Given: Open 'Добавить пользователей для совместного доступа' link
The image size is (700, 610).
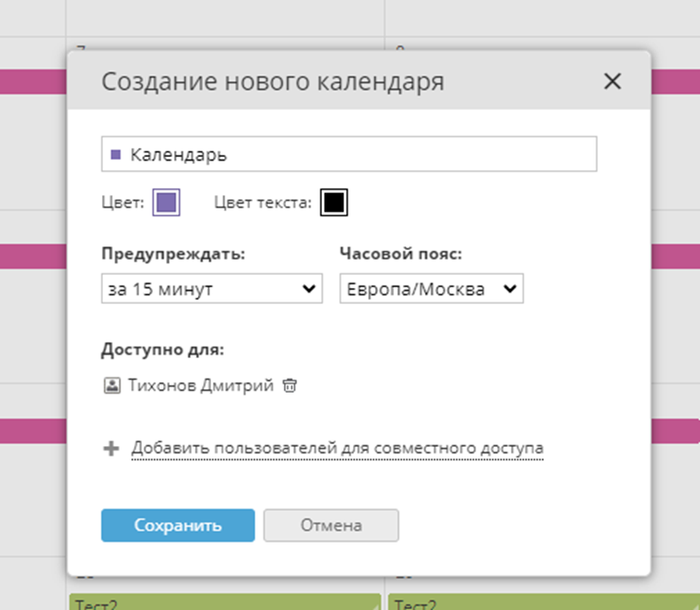Looking at the screenshot, I should 337,449.
